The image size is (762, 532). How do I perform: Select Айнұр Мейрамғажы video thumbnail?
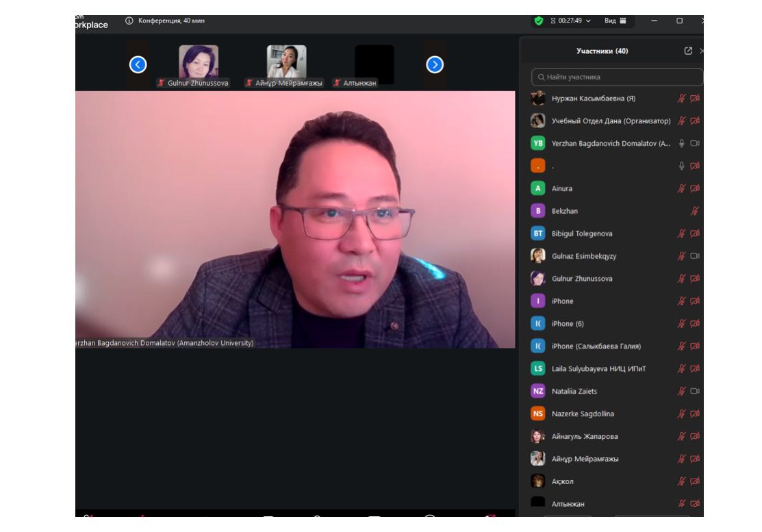pyautogui.click(x=286, y=63)
